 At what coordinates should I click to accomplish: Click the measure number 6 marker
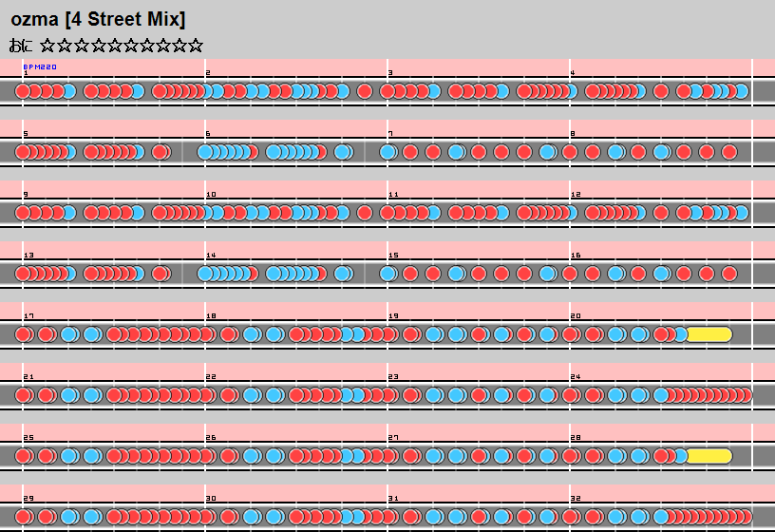(208, 134)
